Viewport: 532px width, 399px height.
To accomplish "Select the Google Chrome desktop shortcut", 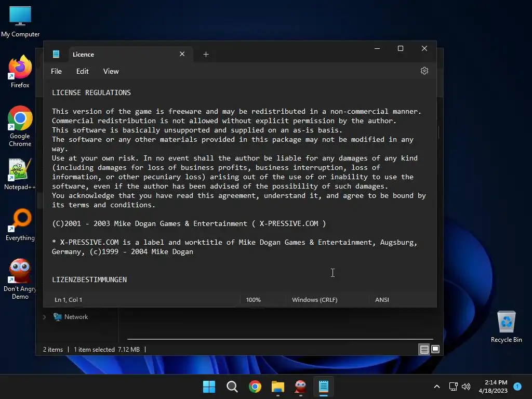I will [20, 127].
